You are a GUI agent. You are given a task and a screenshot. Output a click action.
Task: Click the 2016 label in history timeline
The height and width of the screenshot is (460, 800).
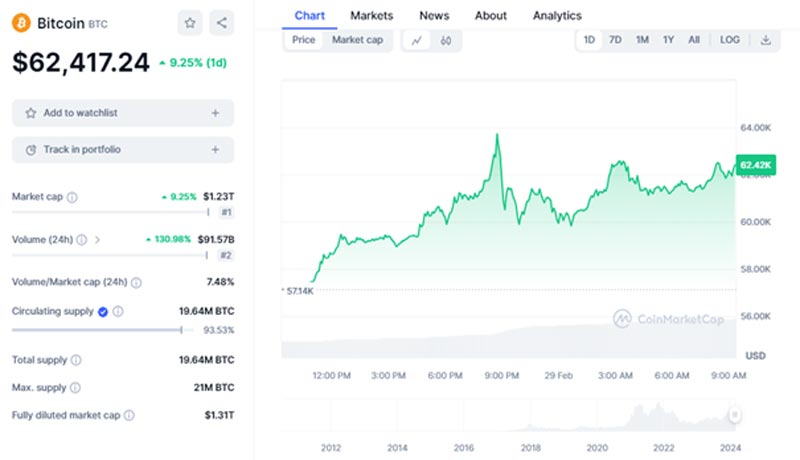(x=464, y=448)
